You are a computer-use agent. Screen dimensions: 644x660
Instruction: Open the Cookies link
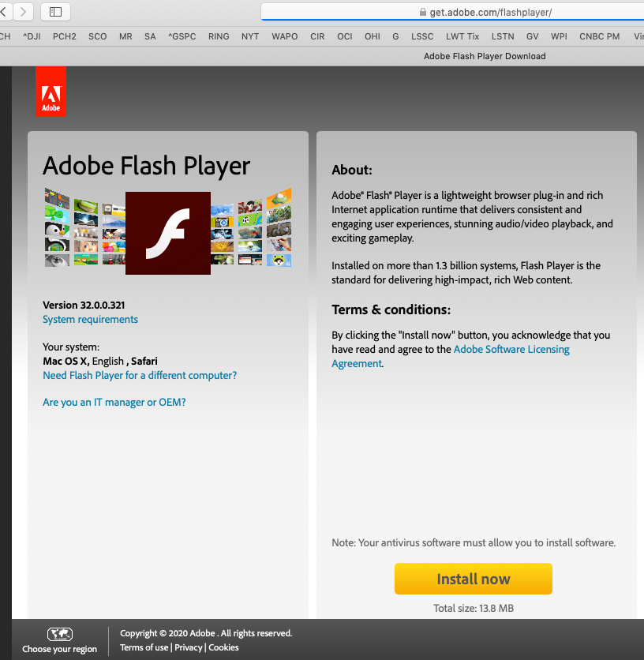[223, 647]
